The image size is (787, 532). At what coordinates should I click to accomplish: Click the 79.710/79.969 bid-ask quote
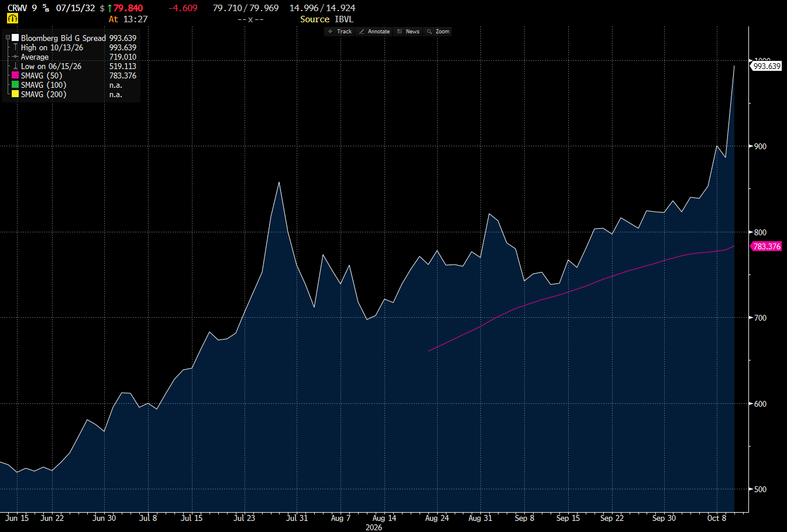(246, 8)
